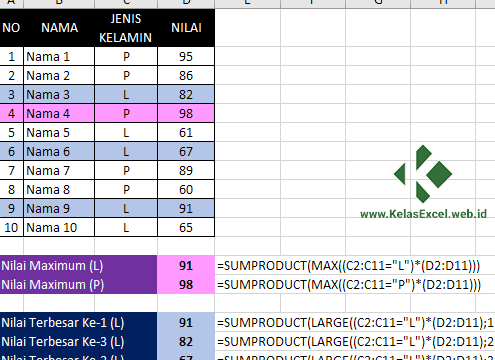Click the cell containing Nama 3
Image resolution: width=495 pixels, height=360 pixels.
pyautogui.click(x=59, y=94)
